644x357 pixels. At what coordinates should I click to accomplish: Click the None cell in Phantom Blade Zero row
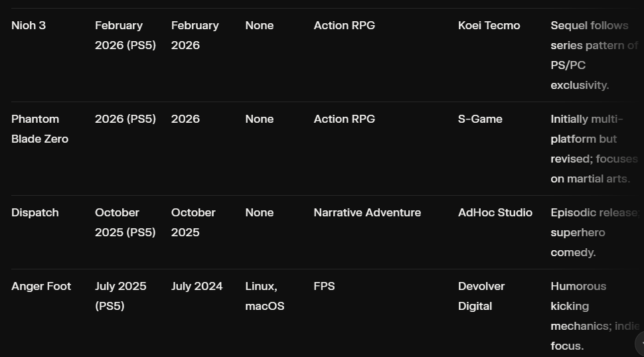tap(259, 119)
